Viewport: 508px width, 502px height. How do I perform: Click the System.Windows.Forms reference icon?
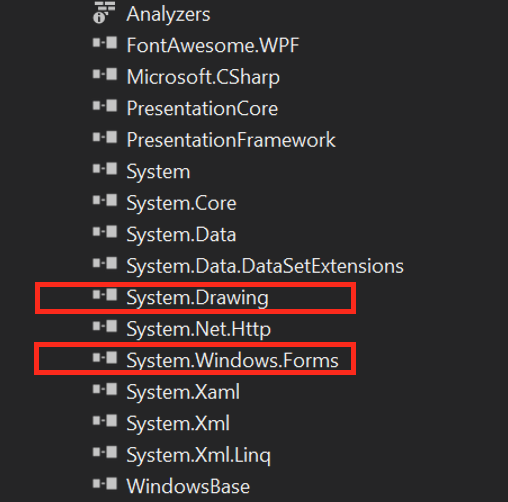[105, 358]
